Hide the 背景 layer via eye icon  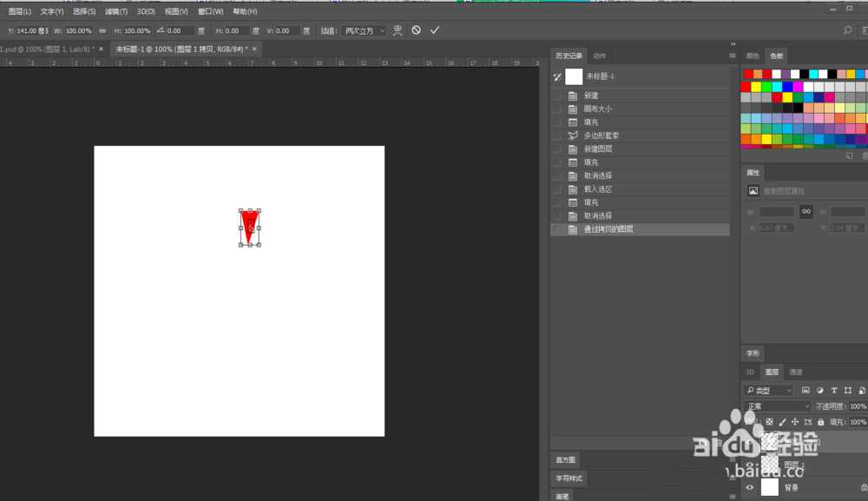click(x=750, y=488)
